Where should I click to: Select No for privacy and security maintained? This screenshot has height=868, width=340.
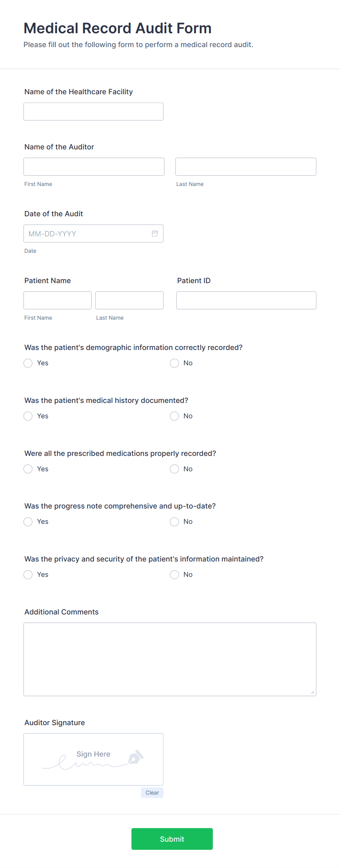(x=174, y=574)
